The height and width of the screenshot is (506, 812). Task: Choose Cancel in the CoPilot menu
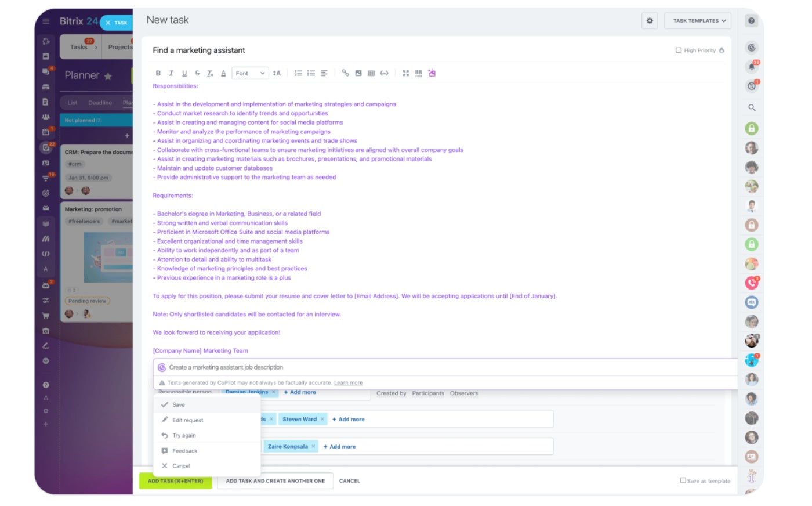tap(207, 466)
